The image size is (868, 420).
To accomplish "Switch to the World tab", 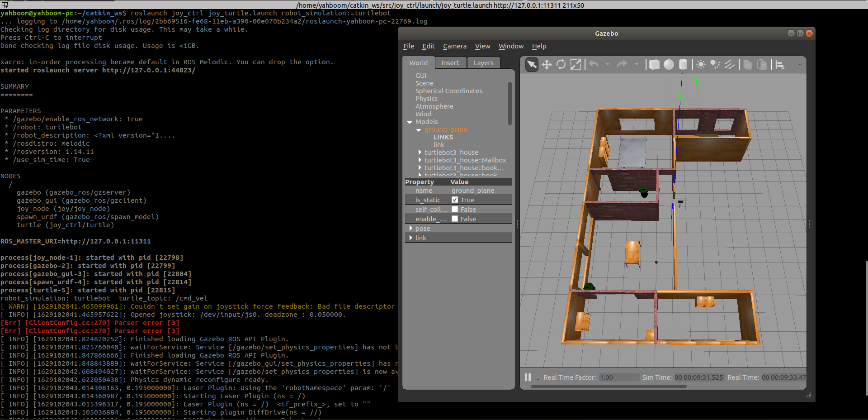I will point(418,63).
